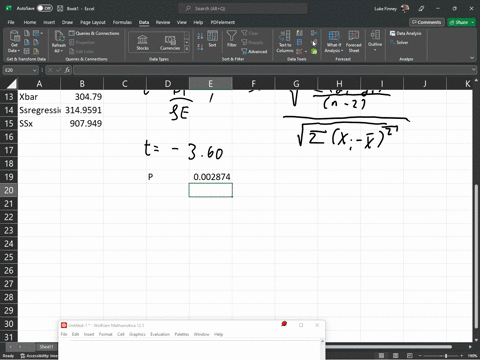
Task: Switch to Page Layout view icon
Action: point(396,356)
